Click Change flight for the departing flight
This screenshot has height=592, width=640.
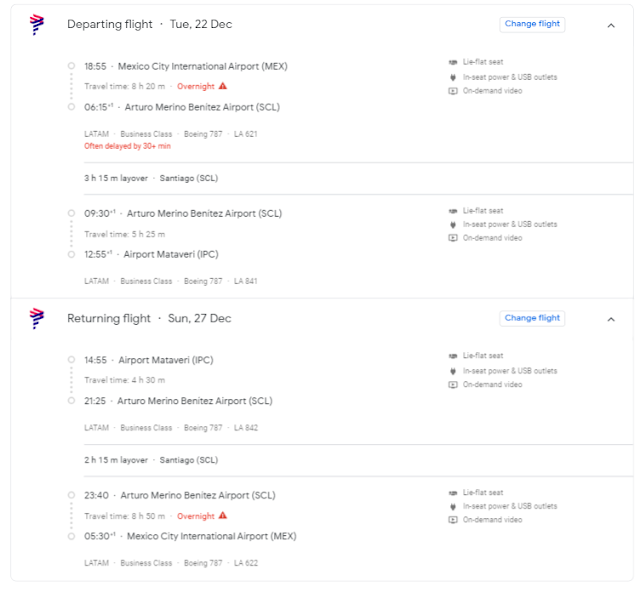point(532,24)
